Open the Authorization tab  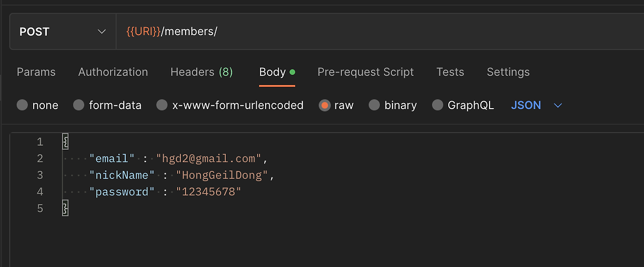[x=113, y=72]
